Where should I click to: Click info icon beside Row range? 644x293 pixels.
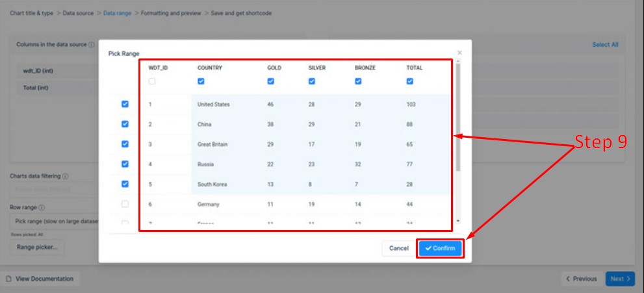(42, 208)
